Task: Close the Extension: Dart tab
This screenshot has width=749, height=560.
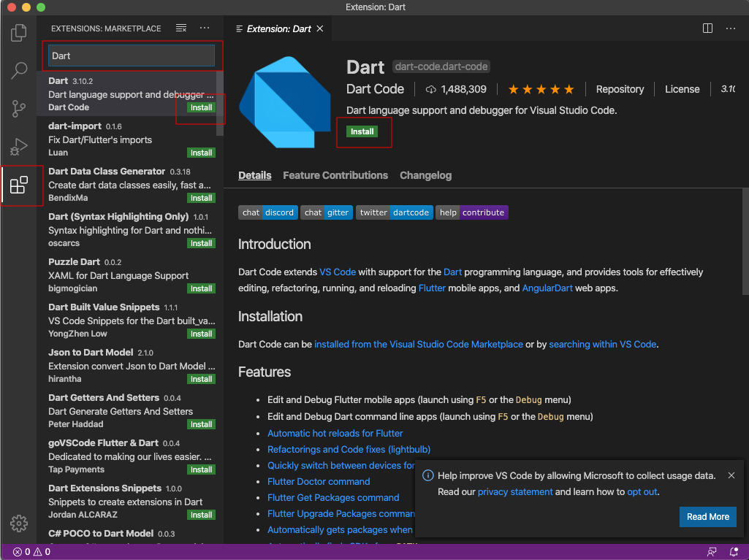Action: tap(320, 28)
